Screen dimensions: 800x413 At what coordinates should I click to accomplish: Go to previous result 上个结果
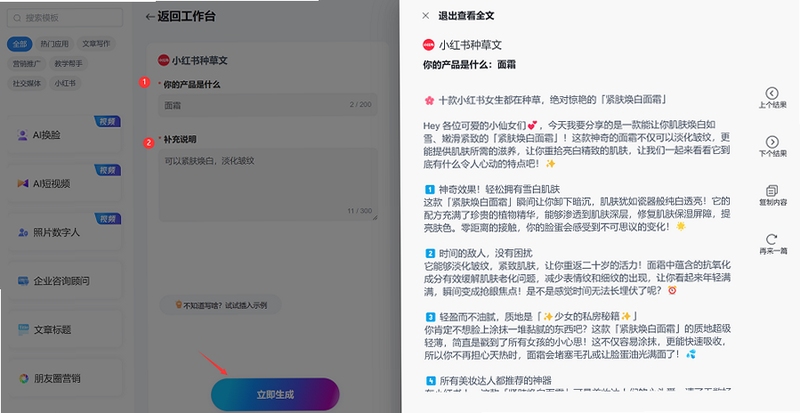[772, 98]
